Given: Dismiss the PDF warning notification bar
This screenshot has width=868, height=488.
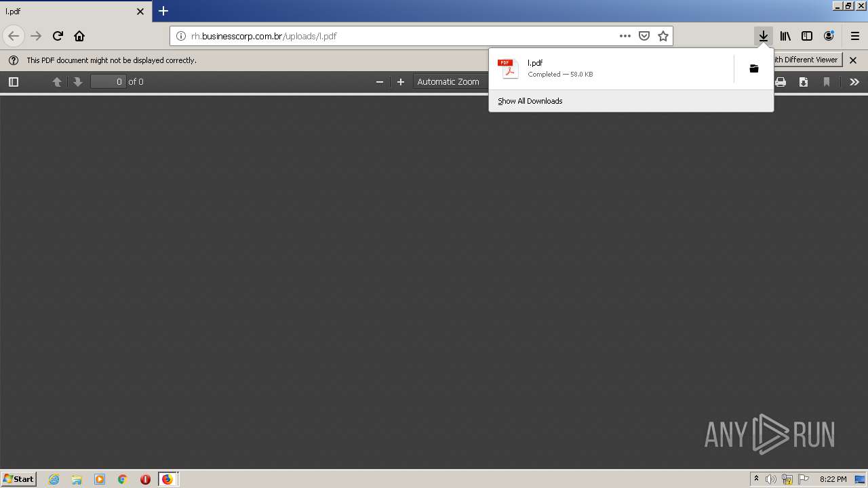Looking at the screenshot, I should [x=853, y=60].
